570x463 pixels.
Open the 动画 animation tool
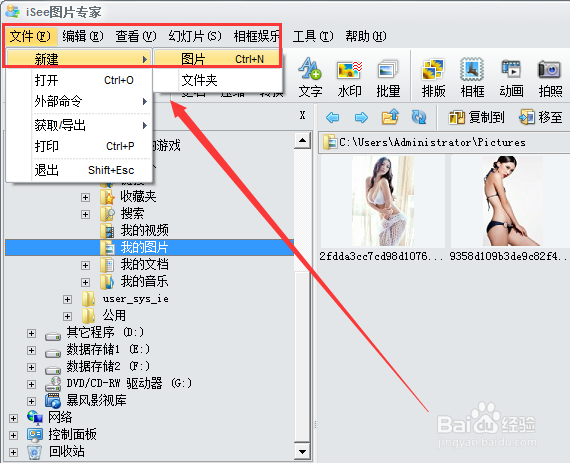[511, 77]
